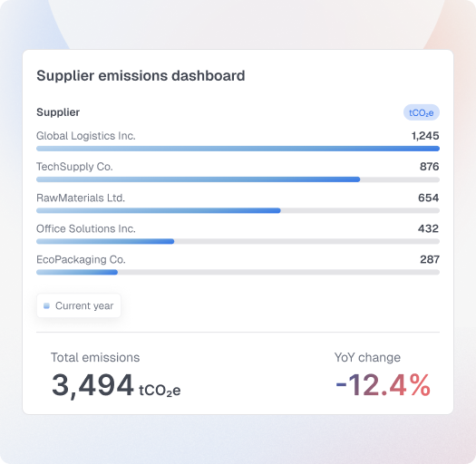The height and width of the screenshot is (464, 476).
Task: Click the Supplier column header
Action: pos(58,112)
